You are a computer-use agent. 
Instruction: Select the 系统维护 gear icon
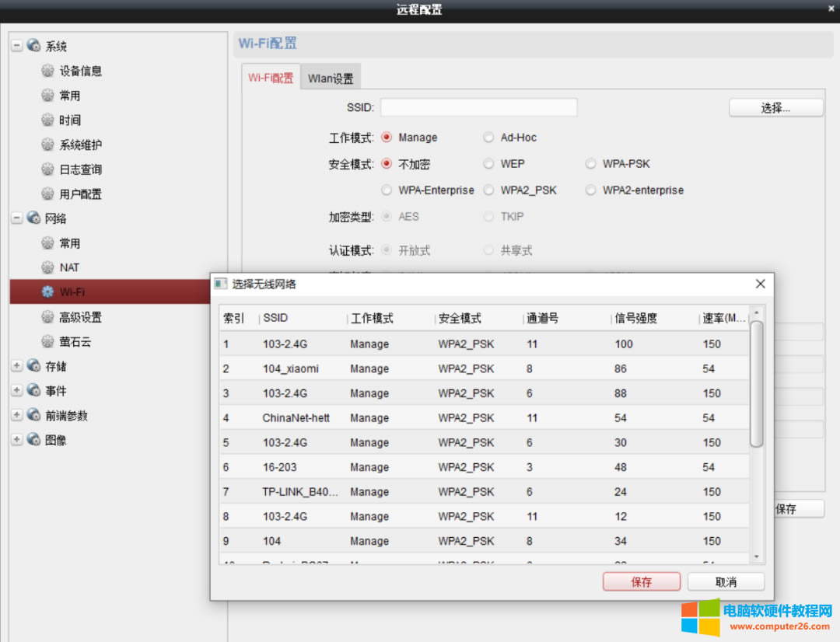point(48,145)
